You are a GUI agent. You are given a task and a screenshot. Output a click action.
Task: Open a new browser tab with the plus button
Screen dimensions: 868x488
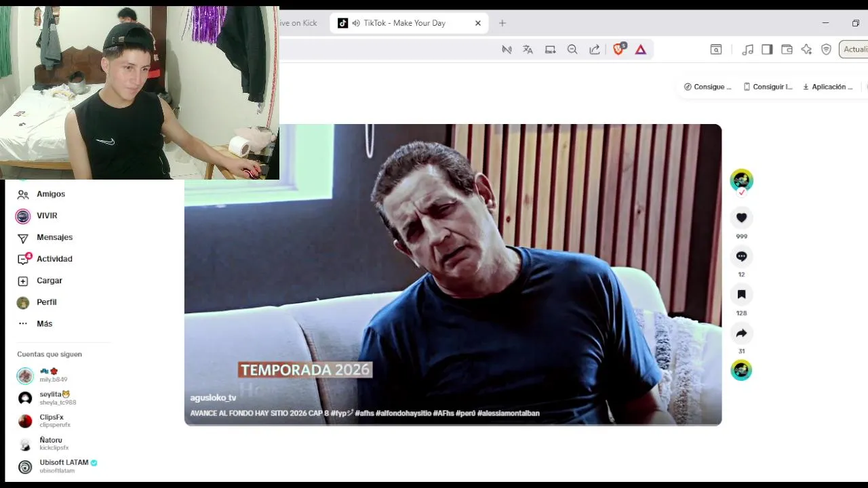pos(502,23)
